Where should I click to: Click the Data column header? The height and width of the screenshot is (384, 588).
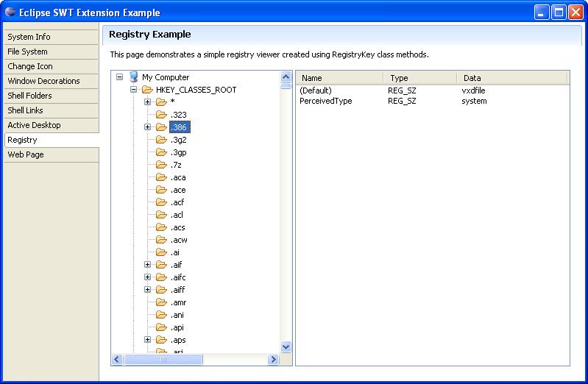512,78
